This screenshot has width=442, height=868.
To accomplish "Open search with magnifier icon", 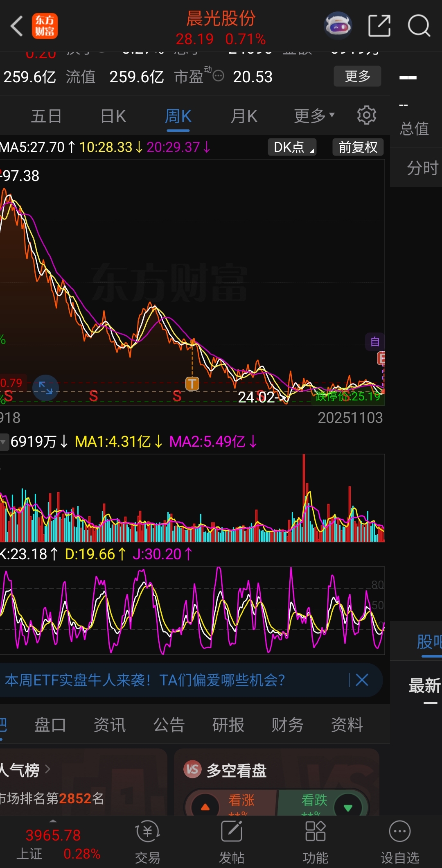I will [419, 26].
